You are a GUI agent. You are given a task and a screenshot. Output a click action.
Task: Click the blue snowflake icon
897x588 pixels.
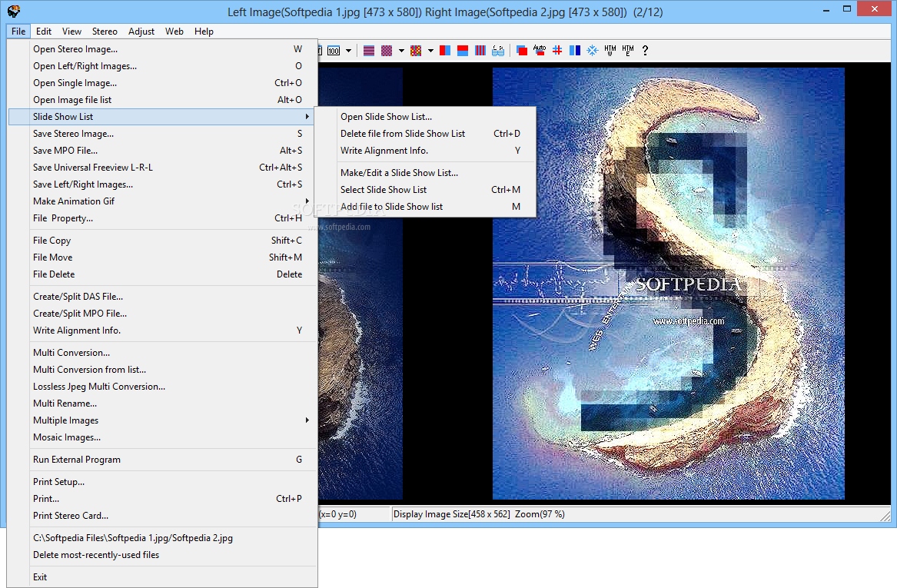(x=593, y=50)
